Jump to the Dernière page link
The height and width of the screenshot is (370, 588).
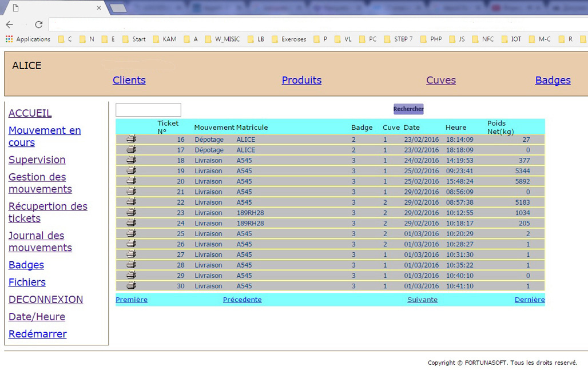(529, 300)
